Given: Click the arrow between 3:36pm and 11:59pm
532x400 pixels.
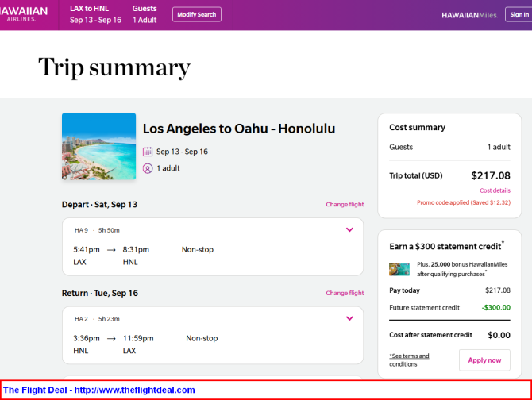Looking at the screenshot, I should click(111, 339).
